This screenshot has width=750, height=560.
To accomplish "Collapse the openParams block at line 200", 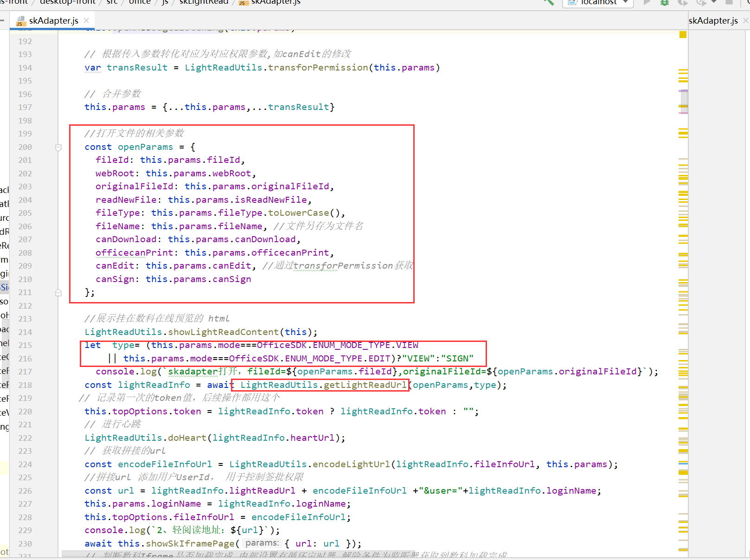I will click(x=58, y=147).
